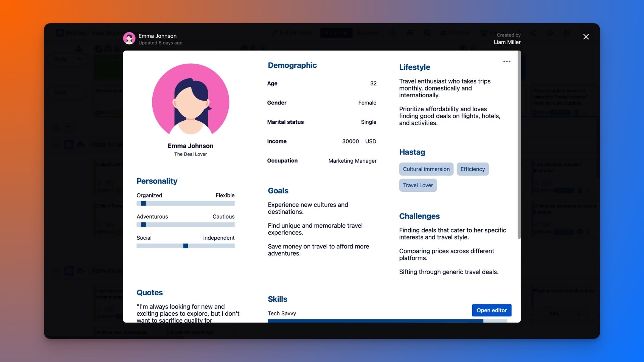Open the Issues icon in the toolbar
Image resolution: width=644 pixels, height=362 pixels.
coord(484,33)
